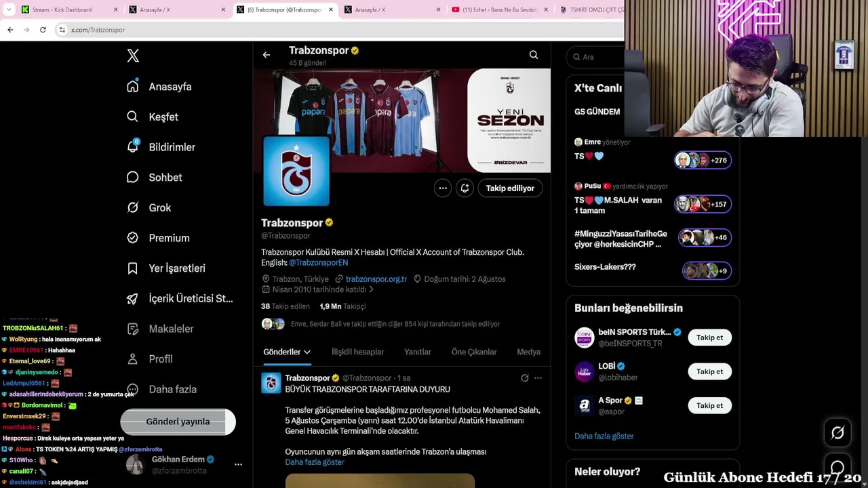
Task: Click the verified badge beside Trabzonspor profile name
Action: click(330, 222)
